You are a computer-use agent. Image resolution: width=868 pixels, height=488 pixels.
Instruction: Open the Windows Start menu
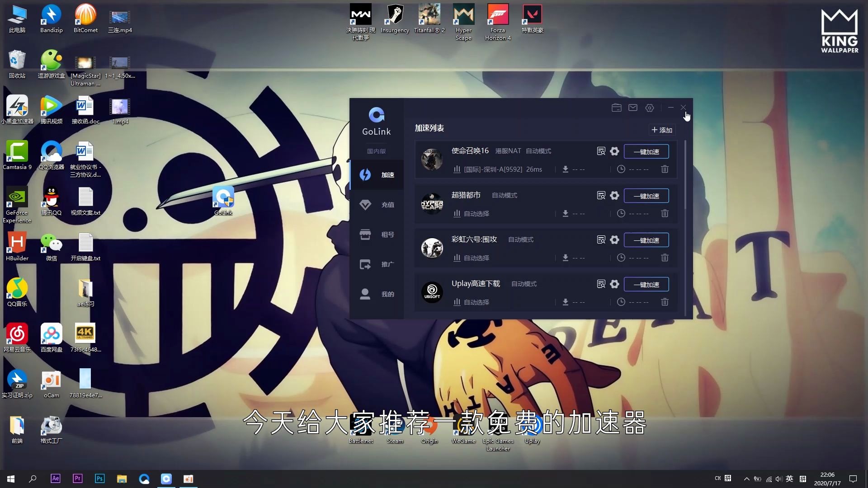point(11,479)
